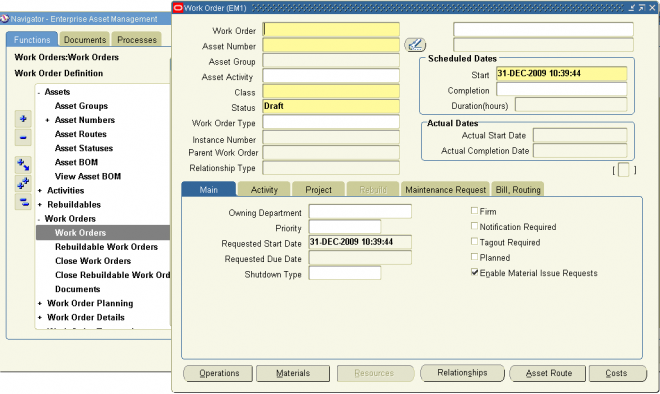
Task: Click the Scheduled Start date field
Action: coord(562,74)
